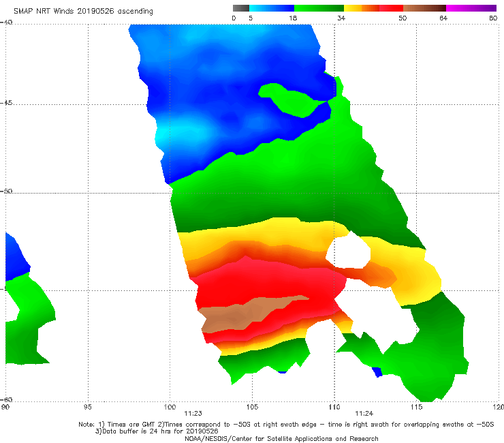Click the swath time label '11:24'

[364, 414]
